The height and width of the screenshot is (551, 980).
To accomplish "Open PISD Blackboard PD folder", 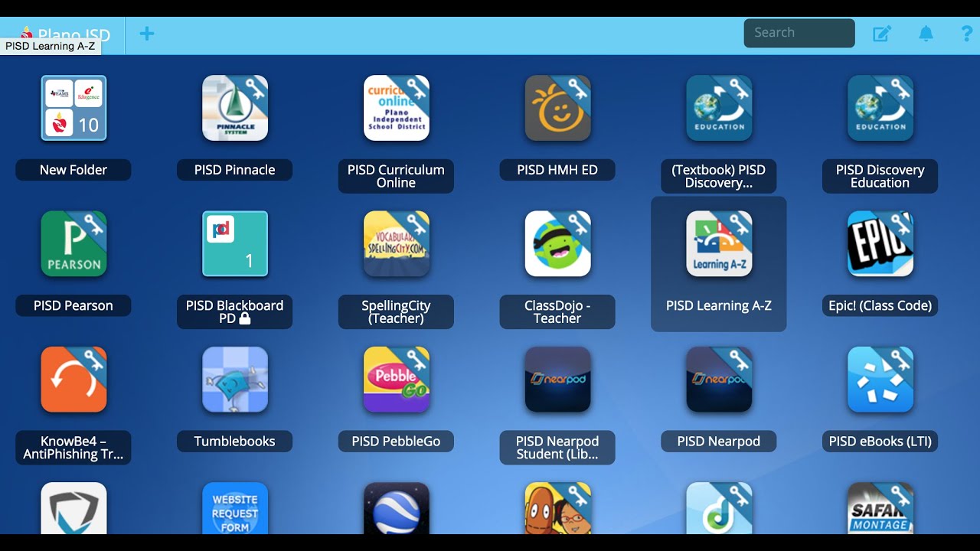I will click(x=235, y=243).
